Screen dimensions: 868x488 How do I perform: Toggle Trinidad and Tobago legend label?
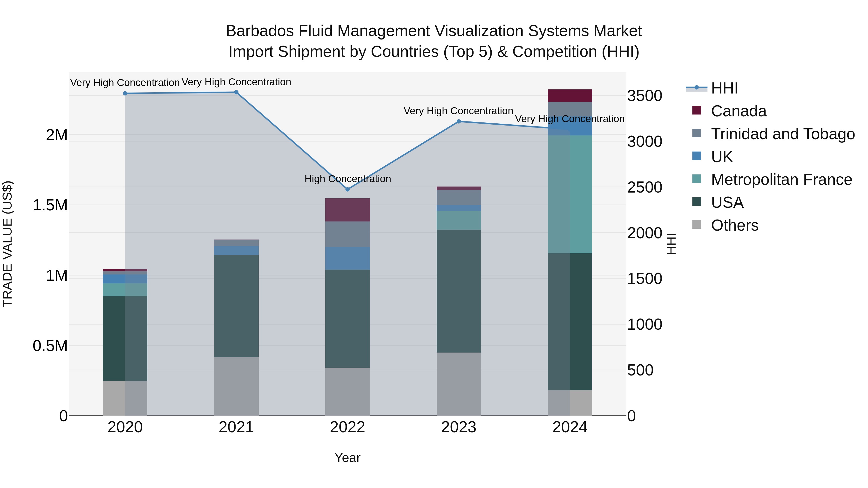[x=783, y=134]
